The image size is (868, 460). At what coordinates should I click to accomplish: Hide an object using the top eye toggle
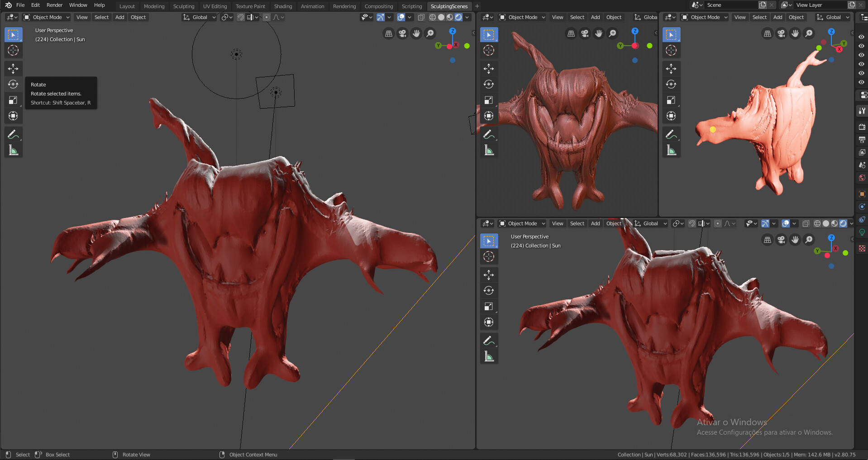click(861, 37)
